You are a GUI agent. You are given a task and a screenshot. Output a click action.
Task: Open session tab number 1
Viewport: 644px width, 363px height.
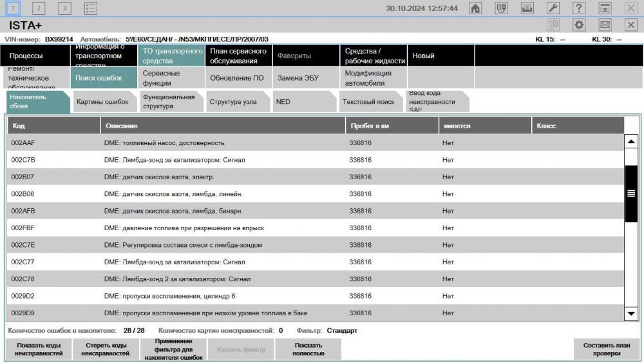[13, 8]
